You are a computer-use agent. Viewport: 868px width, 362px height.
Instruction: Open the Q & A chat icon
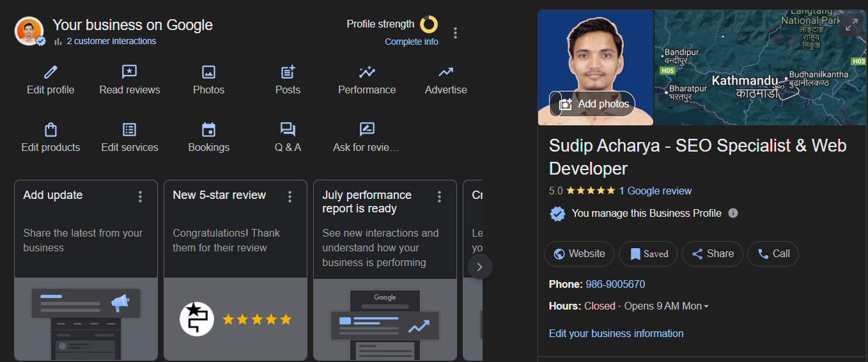(288, 130)
